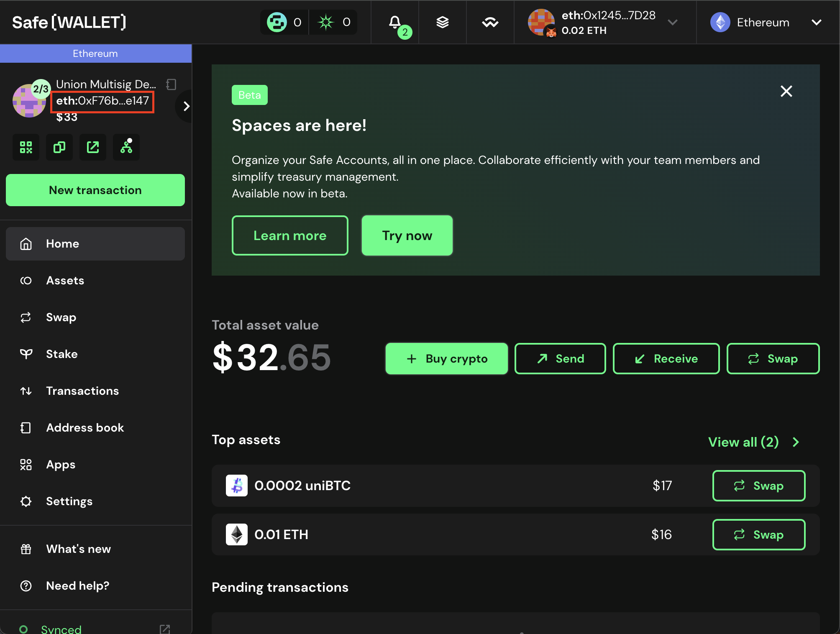Swap the 0.0002 uniBTC asset
840x634 pixels.
click(x=758, y=486)
